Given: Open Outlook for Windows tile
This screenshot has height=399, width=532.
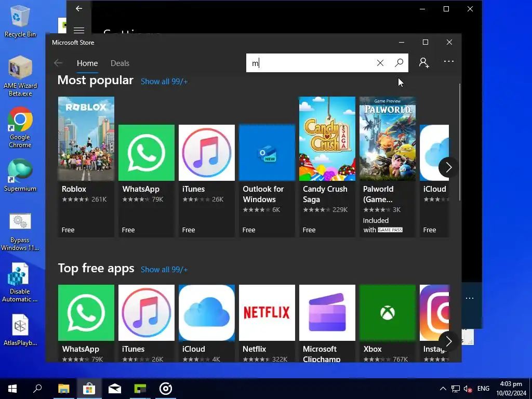Looking at the screenshot, I should (x=267, y=180).
